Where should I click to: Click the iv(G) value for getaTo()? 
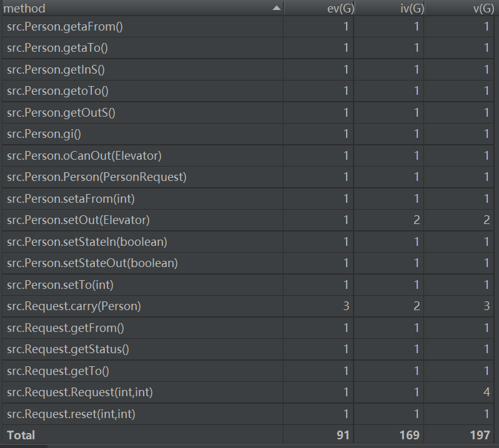417,48
